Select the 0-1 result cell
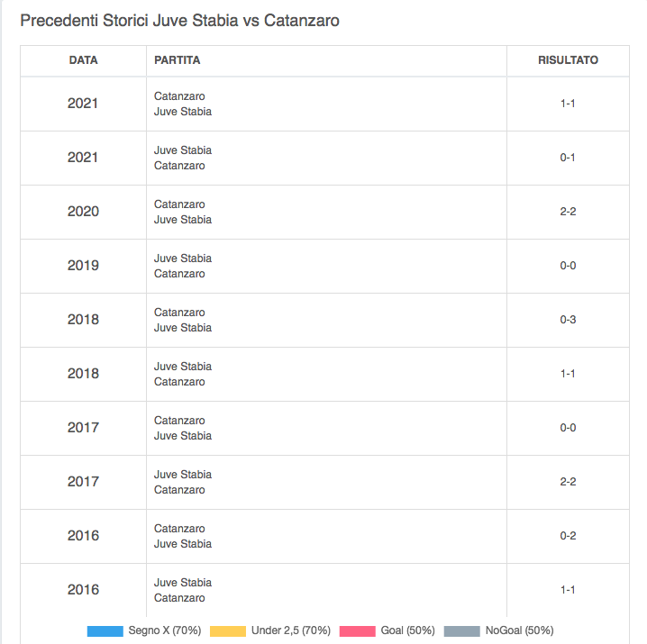 point(568,158)
